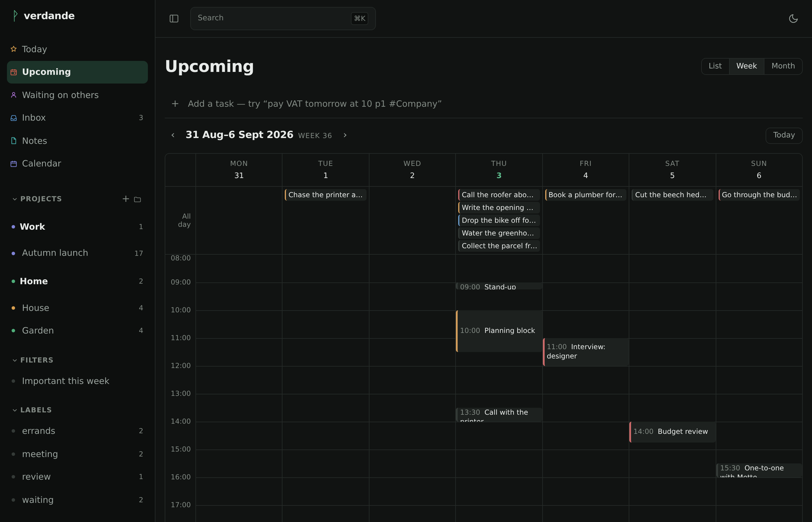Screen dimensions: 812x522
Task: Switch to Week view
Action: pyautogui.click(x=746, y=66)
